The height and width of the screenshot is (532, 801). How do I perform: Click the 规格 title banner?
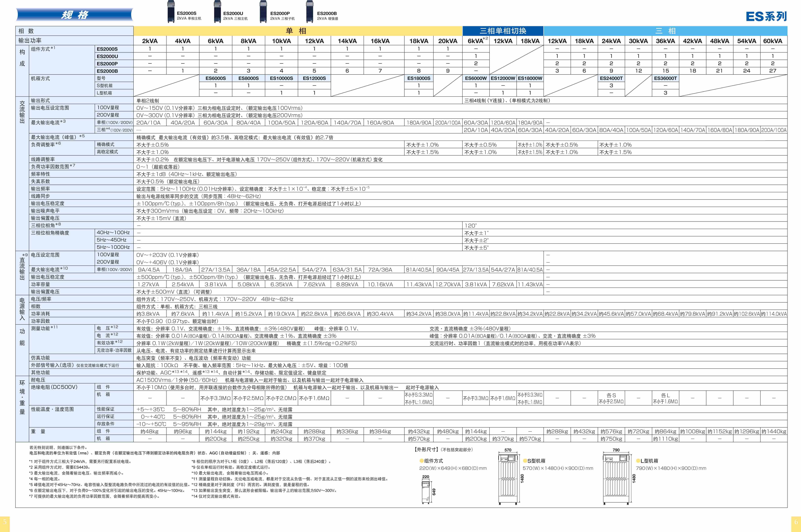pyautogui.click(x=75, y=15)
